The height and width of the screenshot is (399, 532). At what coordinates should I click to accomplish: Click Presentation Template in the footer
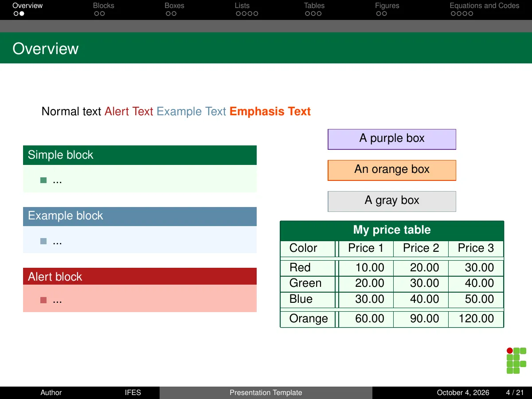click(x=266, y=393)
